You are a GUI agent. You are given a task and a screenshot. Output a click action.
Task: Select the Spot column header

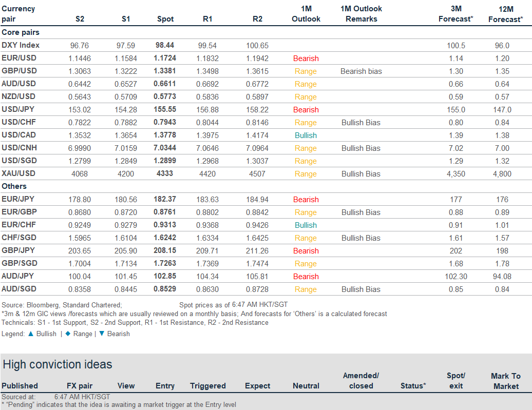(x=165, y=19)
